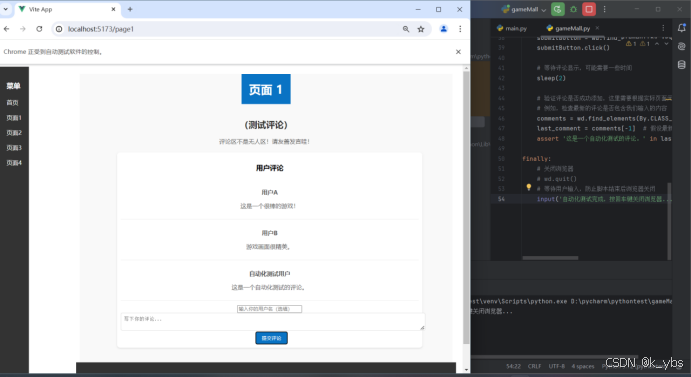691x377 pixels.
Task: Click the yellow lightbulb quick-fix icon
Action: coord(528,187)
